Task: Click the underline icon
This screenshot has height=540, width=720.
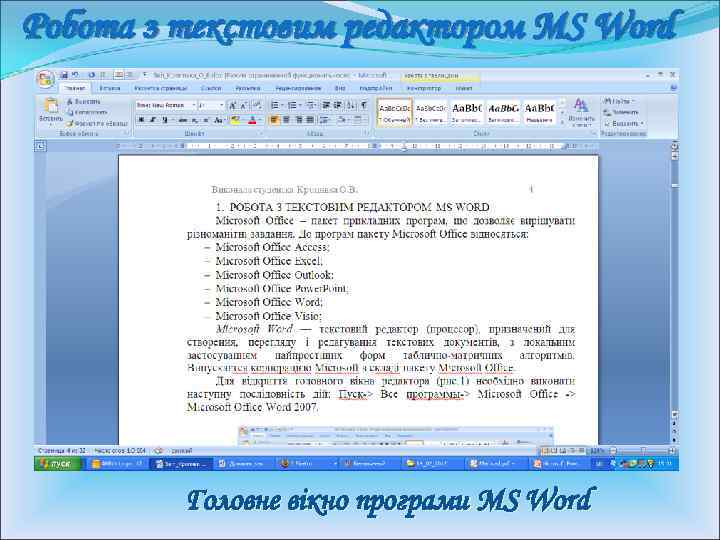Action: click(165, 120)
